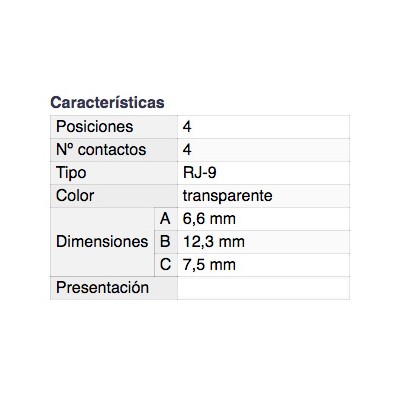This screenshot has height=400, width=400.
Task: Click dimension letter C cell
Action: coord(166,265)
